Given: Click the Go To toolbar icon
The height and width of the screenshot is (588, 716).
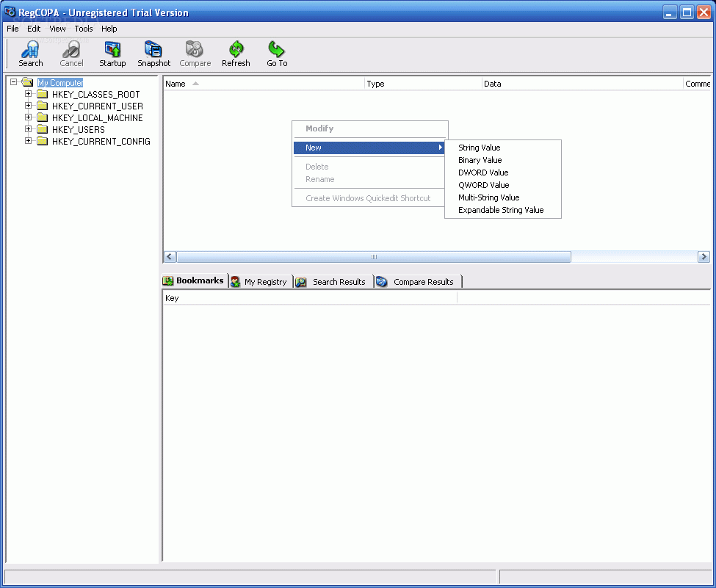Looking at the screenshot, I should (277, 49).
